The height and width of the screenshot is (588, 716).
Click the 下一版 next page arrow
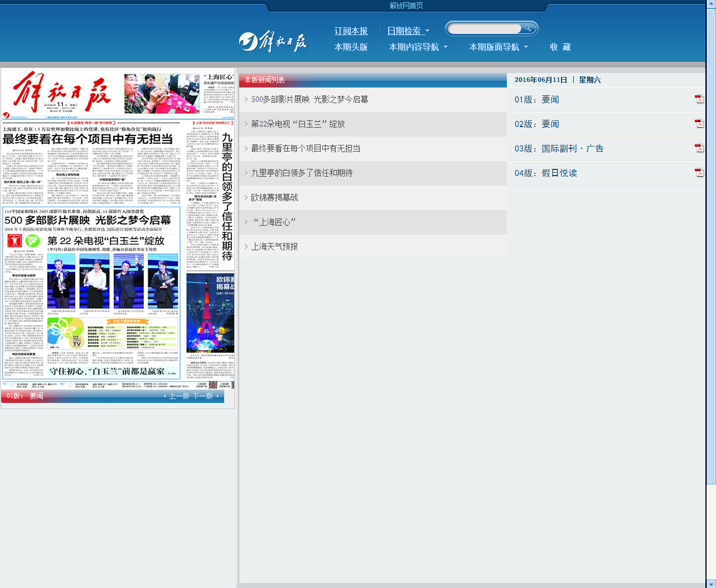(x=217, y=396)
